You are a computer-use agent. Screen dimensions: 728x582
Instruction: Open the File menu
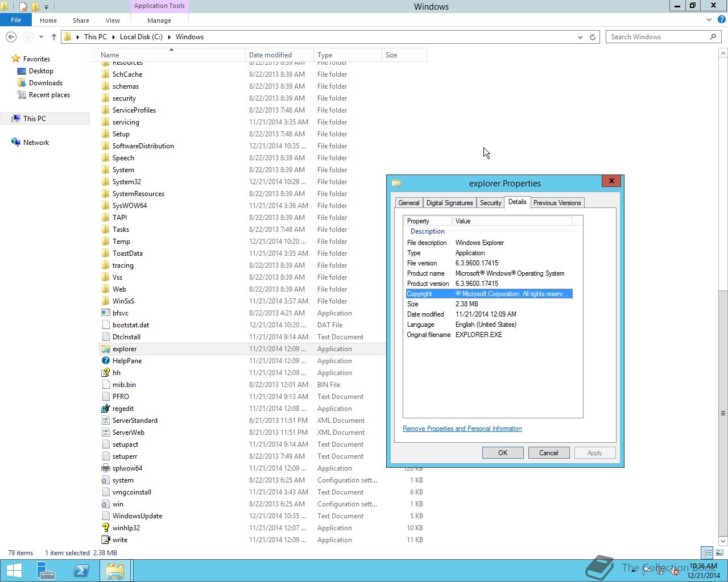[x=16, y=20]
